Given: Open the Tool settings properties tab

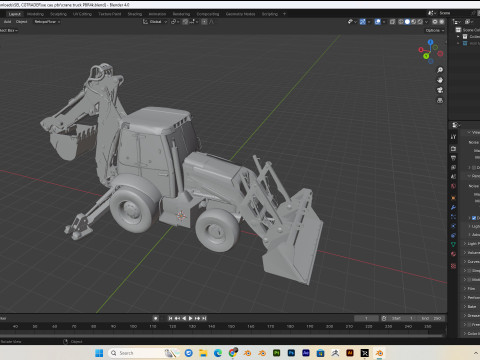Looking at the screenshot, I should (453, 137).
